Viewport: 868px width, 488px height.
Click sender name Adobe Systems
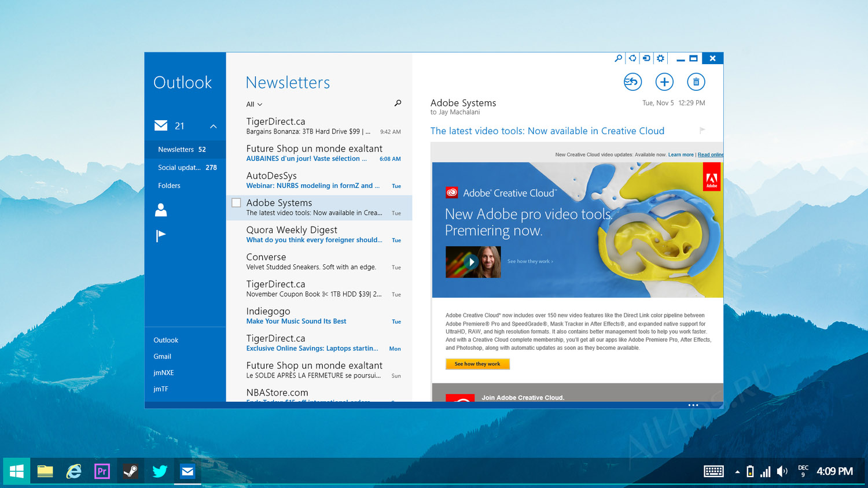(x=463, y=103)
